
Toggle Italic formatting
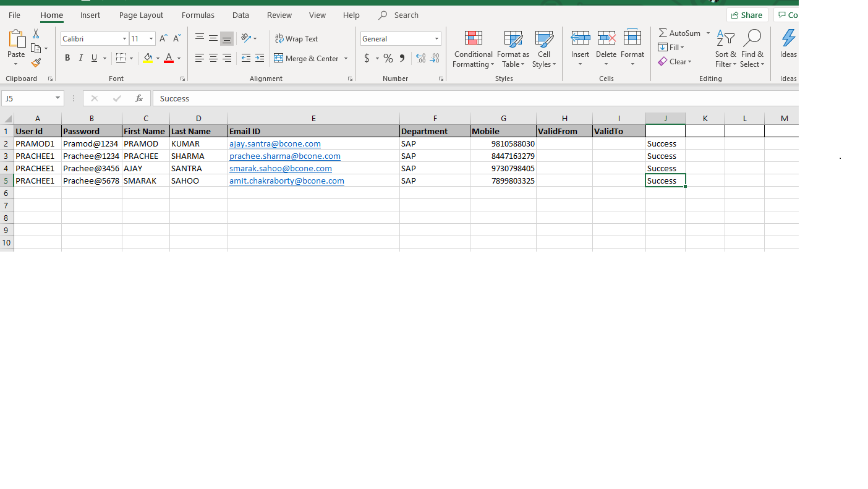(x=81, y=58)
